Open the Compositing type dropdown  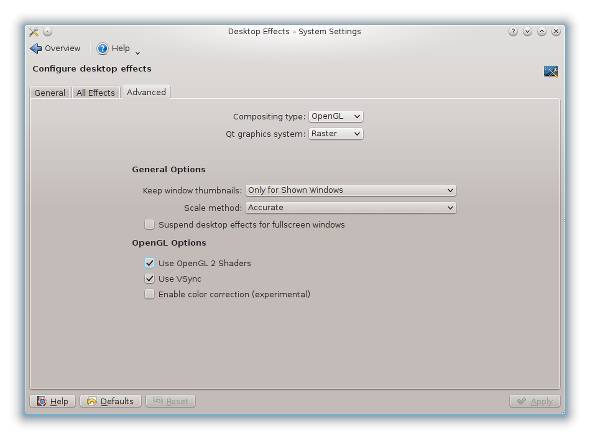tap(336, 116)
